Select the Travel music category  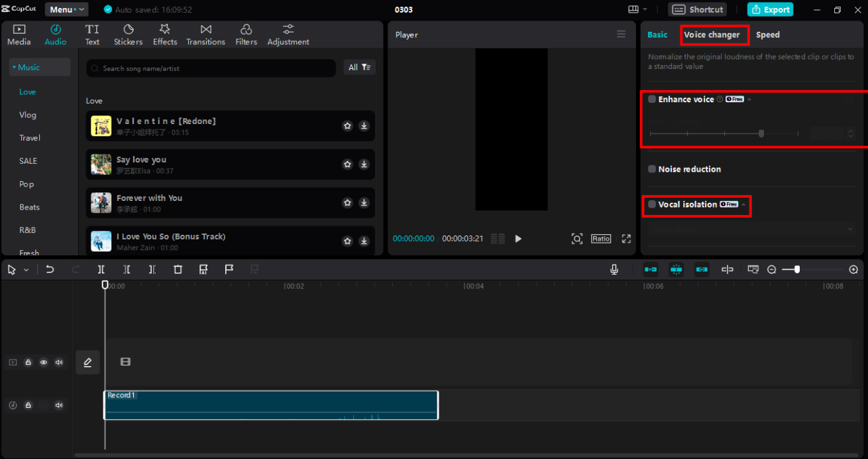(x=30, y=138)
